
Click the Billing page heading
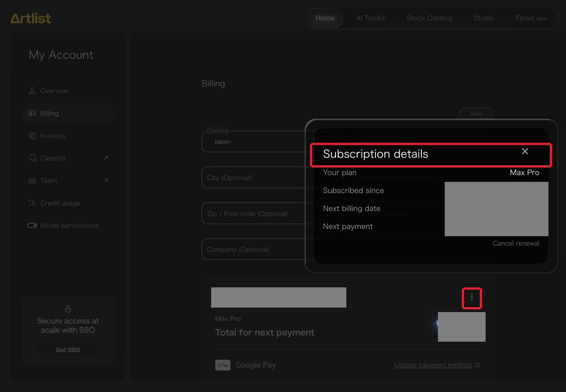coord(213,84)
